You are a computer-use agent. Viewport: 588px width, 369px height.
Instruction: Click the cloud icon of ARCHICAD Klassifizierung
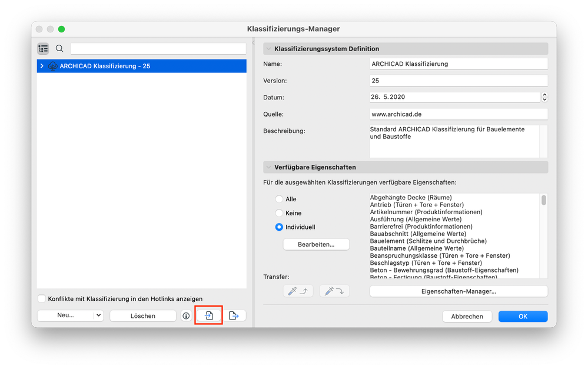pyautogui.click(x=52, y=66)
